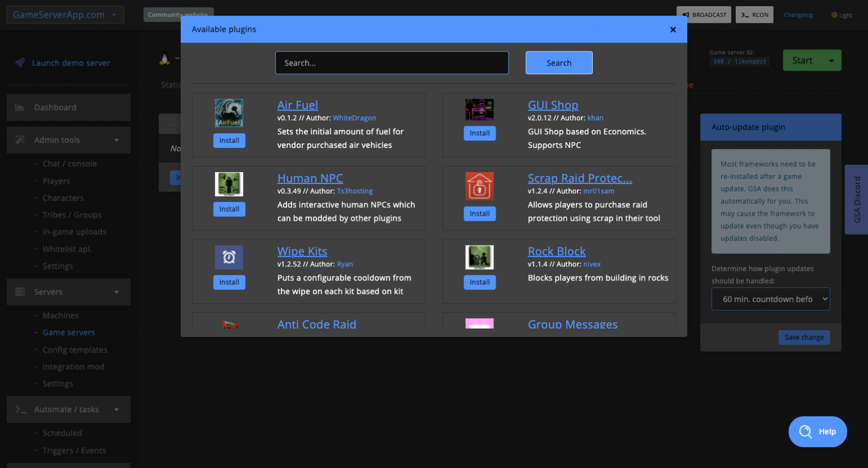Image resolution: width=868 pixels, height=468 pixels.
Task: Open the Help chat widget
Action: [817, 432]
